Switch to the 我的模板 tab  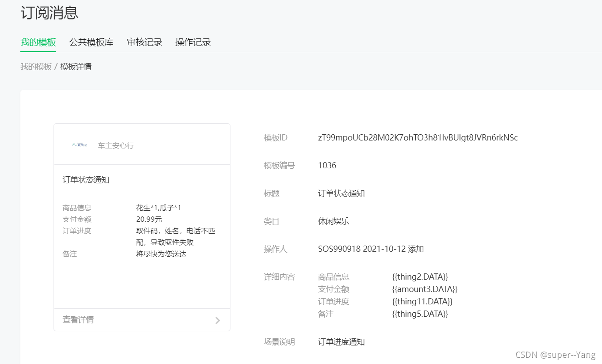coord(38,42)
